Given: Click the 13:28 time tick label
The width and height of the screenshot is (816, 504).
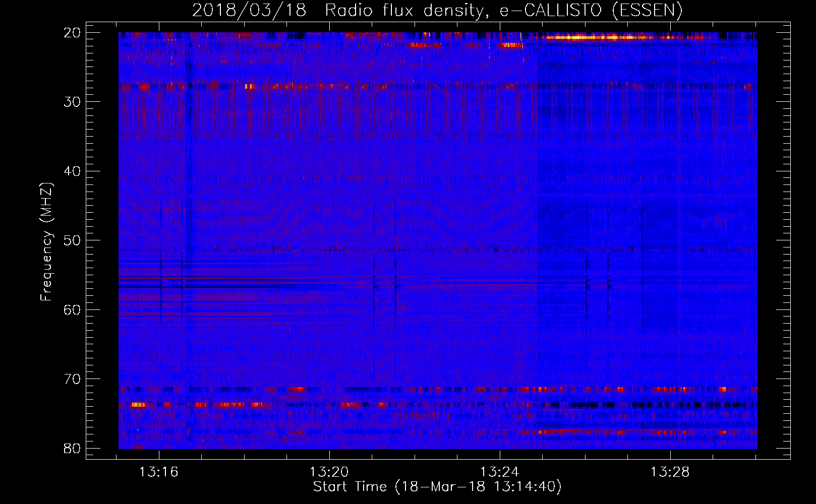Looking at the screenshot, I should pyautogui.click(x=670, y=472).
